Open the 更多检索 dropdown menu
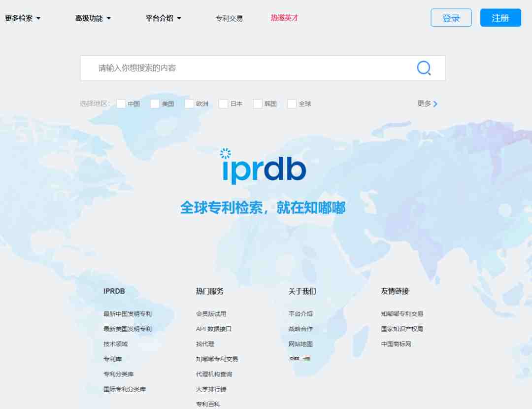The width and height of the screenshot is (532, 409). click(23, 18)
